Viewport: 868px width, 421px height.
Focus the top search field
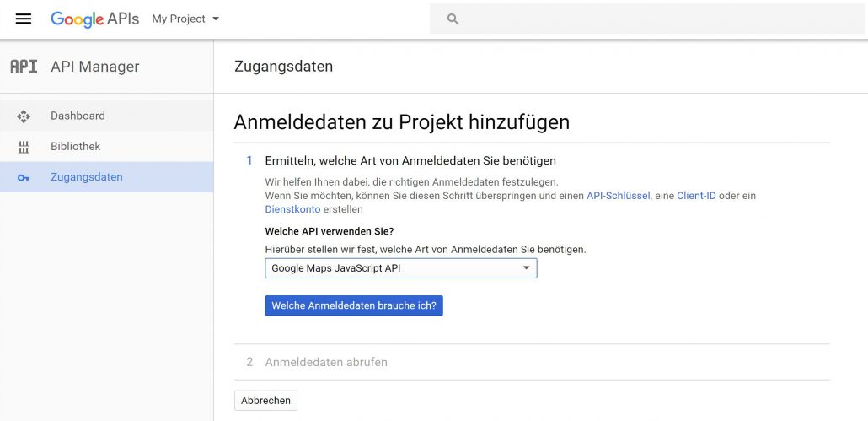coord(647,19)
